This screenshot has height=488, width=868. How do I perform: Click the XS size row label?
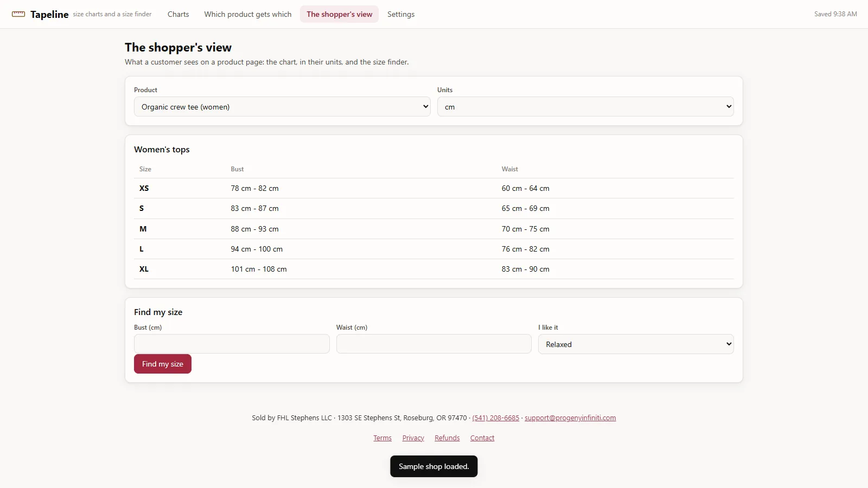coord(144,188)
